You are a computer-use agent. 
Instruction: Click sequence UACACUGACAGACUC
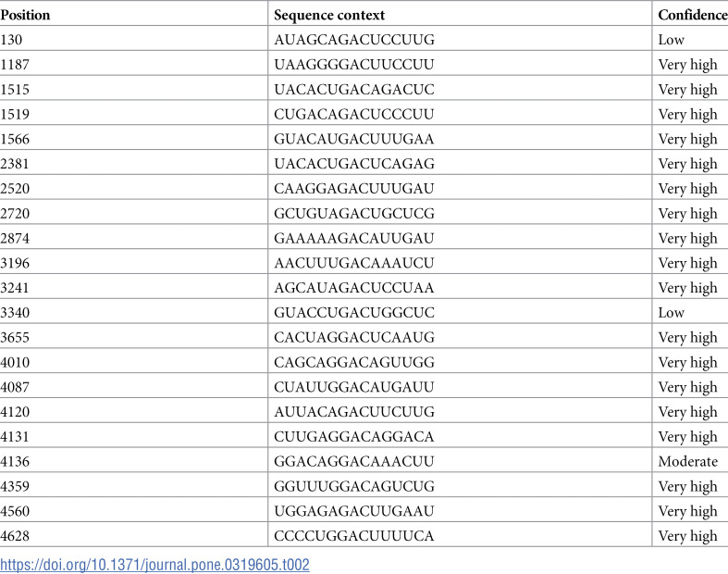pyautogui.click(x=354, y=89)
